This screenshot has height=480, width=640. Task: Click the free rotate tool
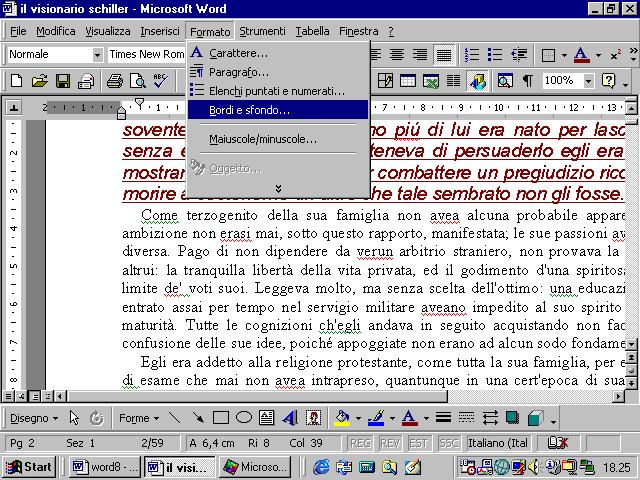[x=97, y=418]
